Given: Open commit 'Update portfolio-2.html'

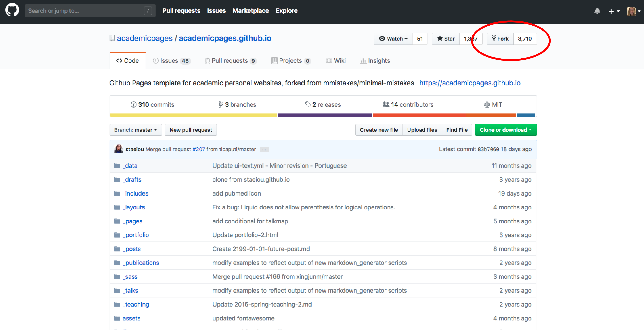Looking at the screenshot, I should (245, 235).
